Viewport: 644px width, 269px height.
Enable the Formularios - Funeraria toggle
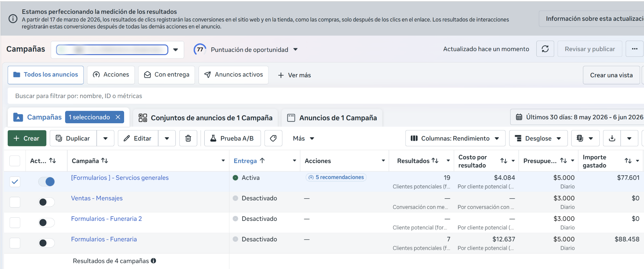pos(47,243)
